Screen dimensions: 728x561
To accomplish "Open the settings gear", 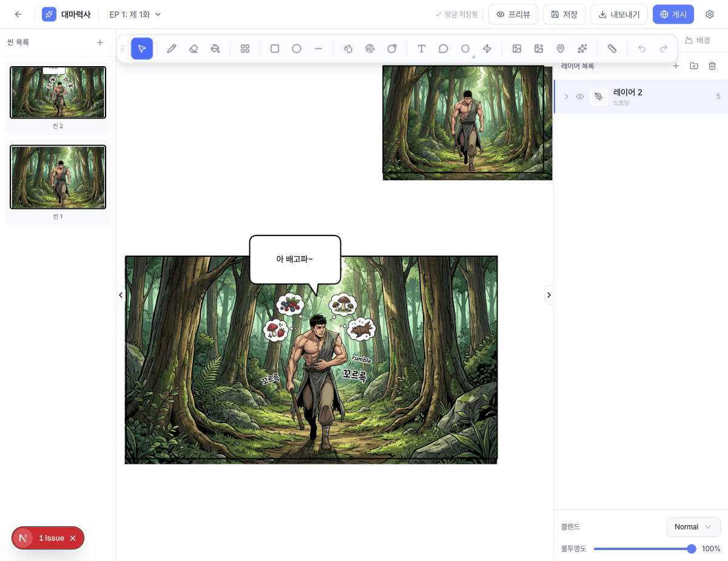I will [x=710, y=14].
